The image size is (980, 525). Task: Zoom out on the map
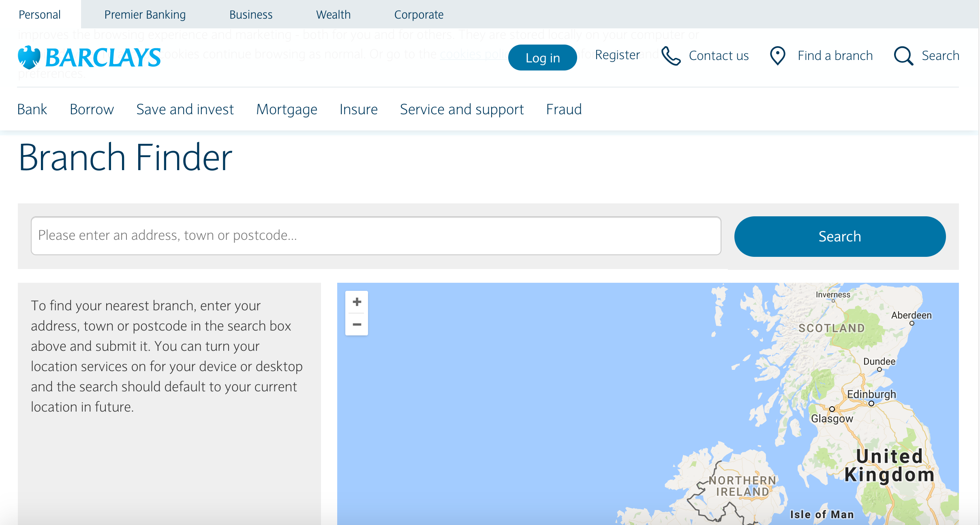point(357,324)
